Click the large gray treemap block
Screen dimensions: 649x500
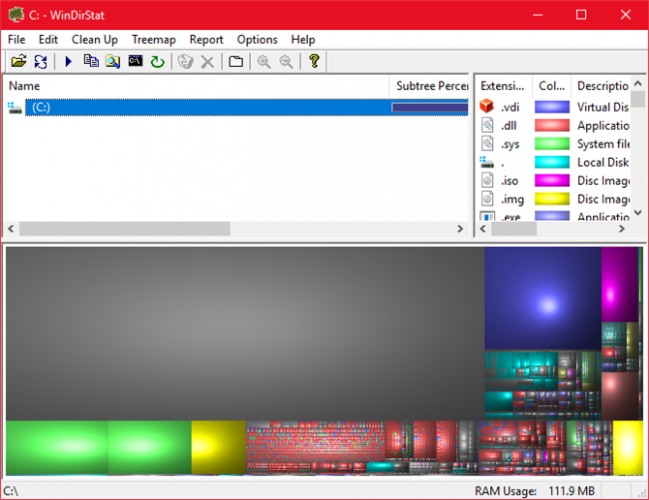245,334
